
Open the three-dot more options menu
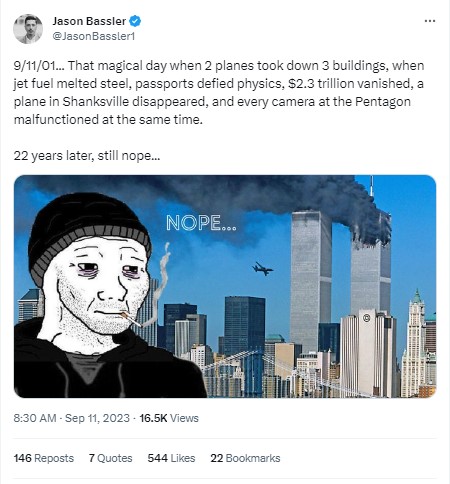pyautogui.click(x=430, y=21)
